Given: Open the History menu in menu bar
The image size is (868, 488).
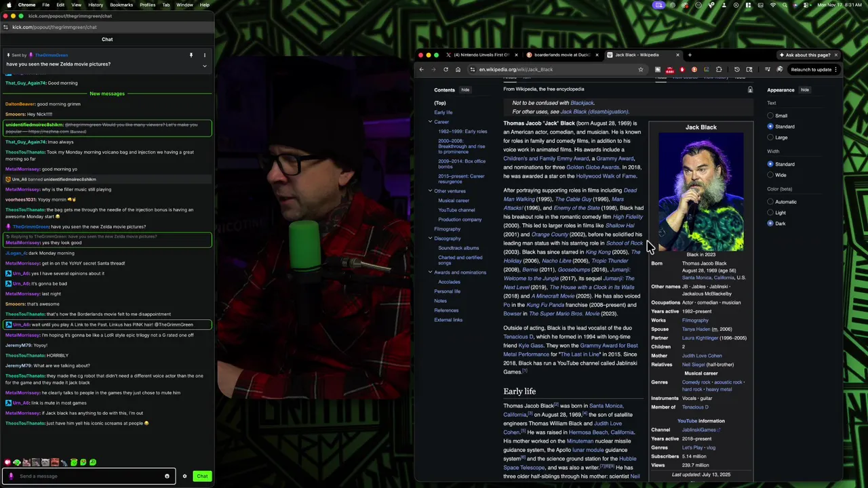Looking at the screenshot, I should coord(96,5).
